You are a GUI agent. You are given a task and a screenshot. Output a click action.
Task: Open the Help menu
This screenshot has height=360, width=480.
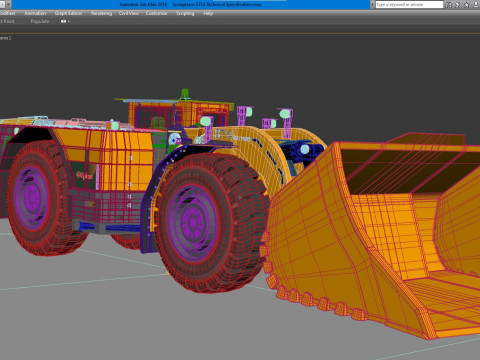208,13
